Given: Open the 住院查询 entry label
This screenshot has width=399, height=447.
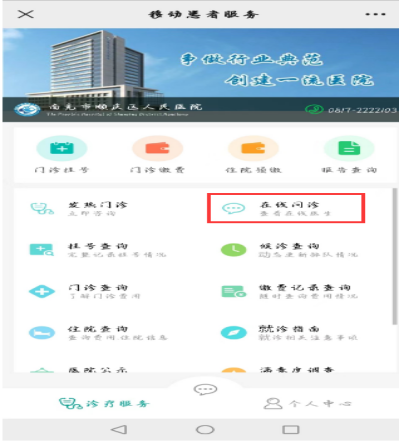Looking at the screenshot, I should tap(98, 329).
